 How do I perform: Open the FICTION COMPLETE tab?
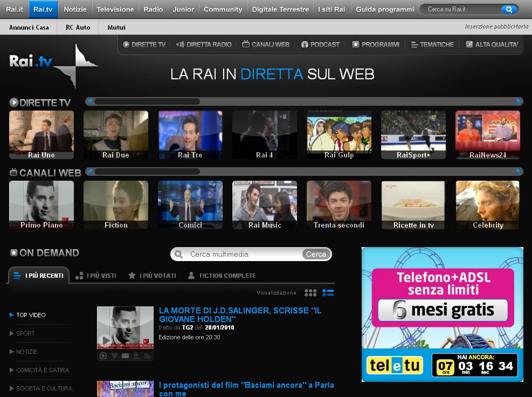click(226, 275)
